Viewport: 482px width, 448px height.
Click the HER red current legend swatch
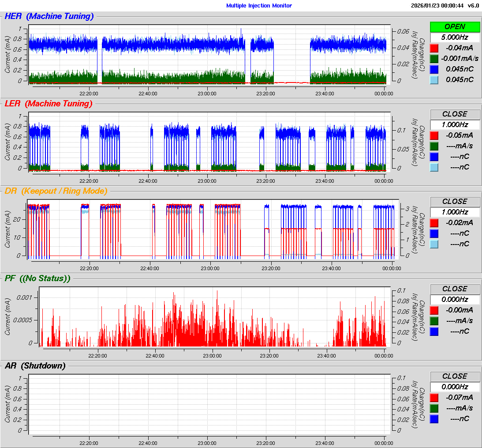[x=434, y=48]
